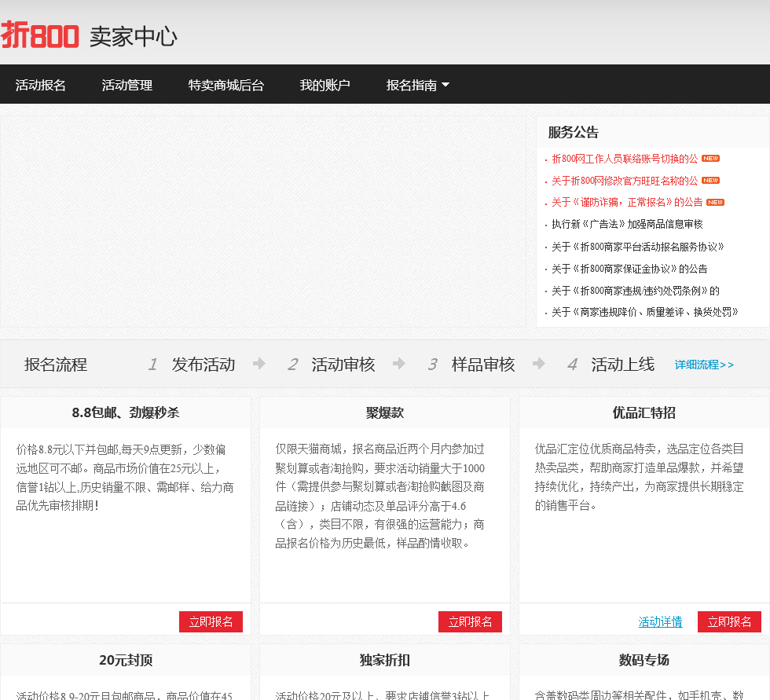Open notice 关于《商家违规降价、质量差评、换货处罚》
Screen dimensions: 770x700
click(644, 312)
